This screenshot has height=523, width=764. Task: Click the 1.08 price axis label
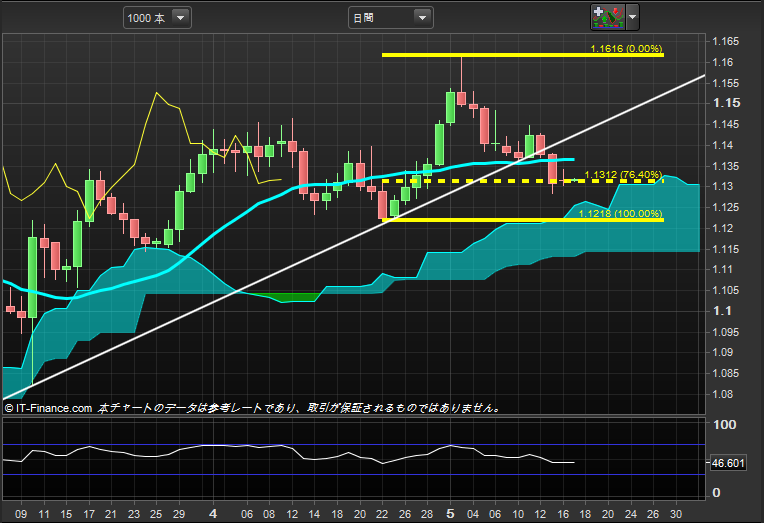(723, 394)
